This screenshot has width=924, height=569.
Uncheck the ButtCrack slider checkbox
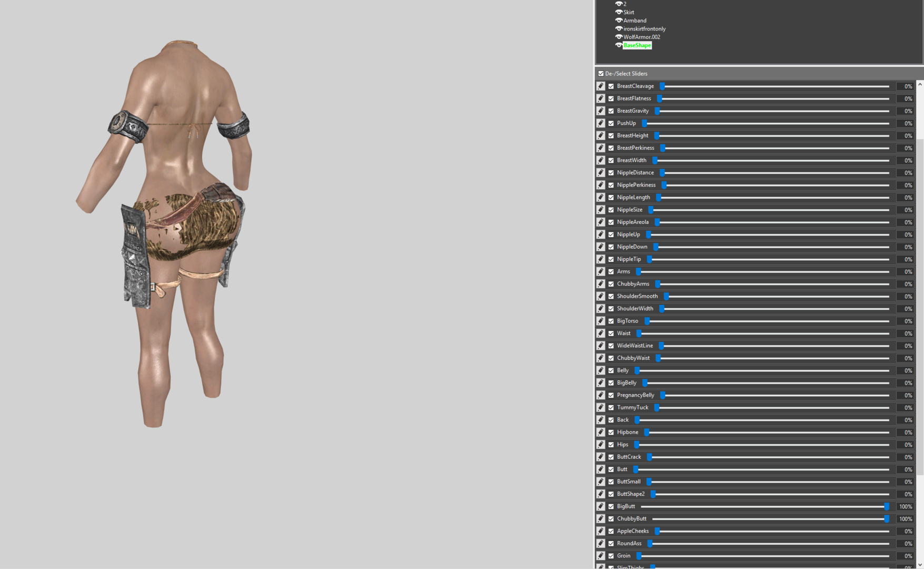(x=611, y=457)
